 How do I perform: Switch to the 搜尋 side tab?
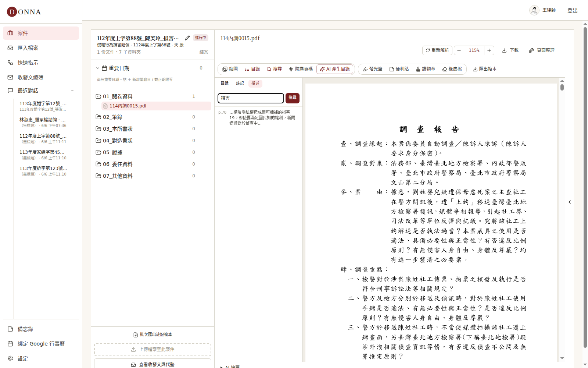tap(255, 83)
